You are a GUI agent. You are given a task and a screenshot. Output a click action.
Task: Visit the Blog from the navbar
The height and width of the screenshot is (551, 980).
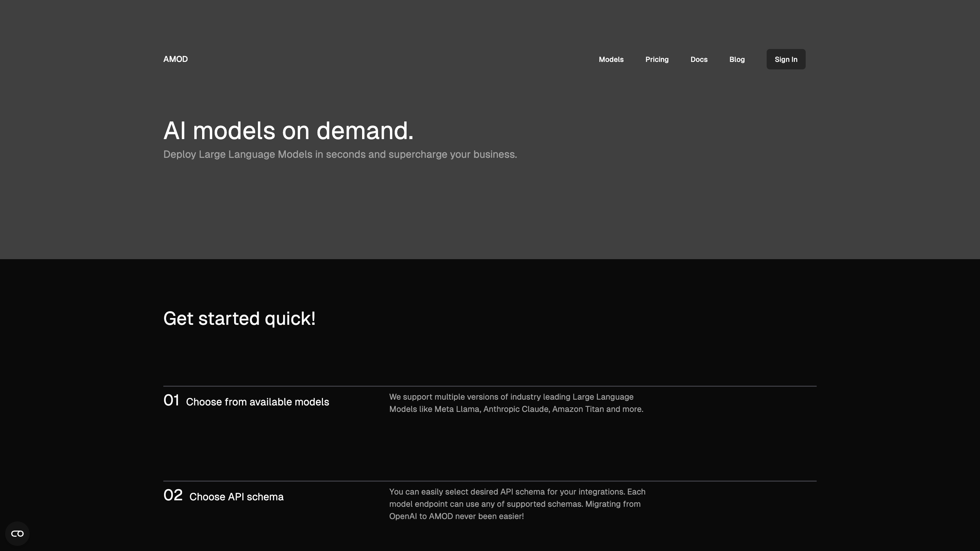click(x=737, y=59)
